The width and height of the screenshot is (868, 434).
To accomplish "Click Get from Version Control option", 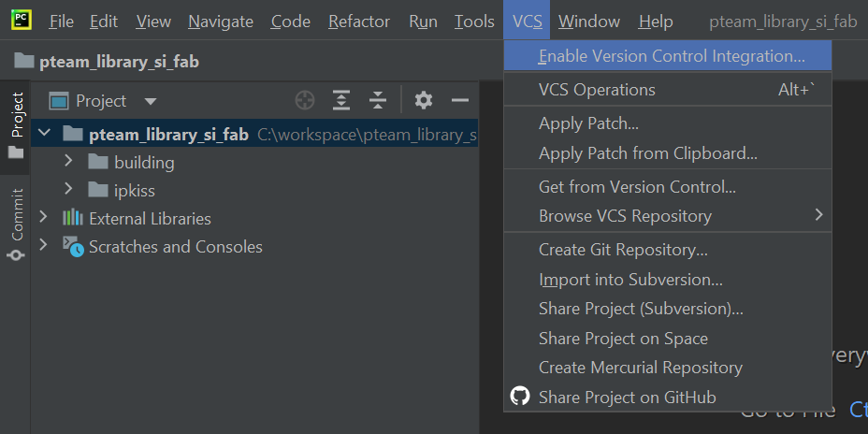I will click(637, 187).
